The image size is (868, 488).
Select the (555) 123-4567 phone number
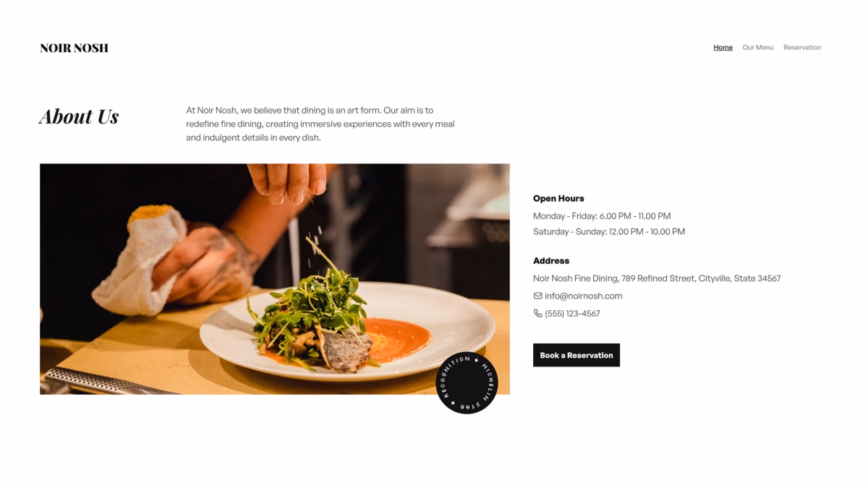tap(572, 314)
